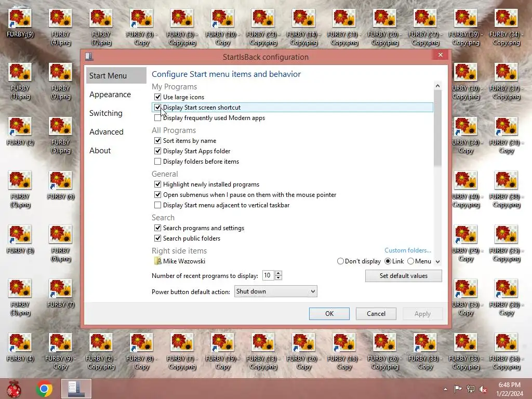Screen dimensions: 532x399
Task: Toggle Display Start screen shortcut checkbox
Action: pos(157,108)
